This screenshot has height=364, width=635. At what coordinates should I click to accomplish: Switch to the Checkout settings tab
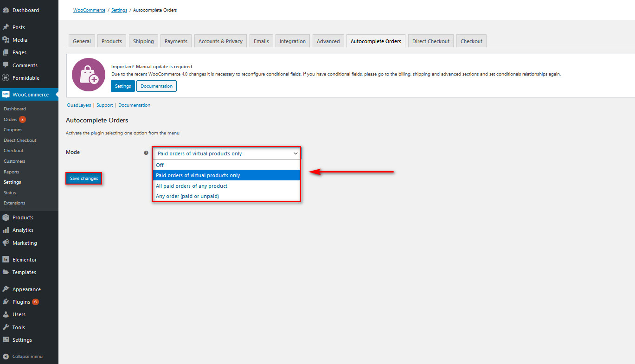coord(471,41)
